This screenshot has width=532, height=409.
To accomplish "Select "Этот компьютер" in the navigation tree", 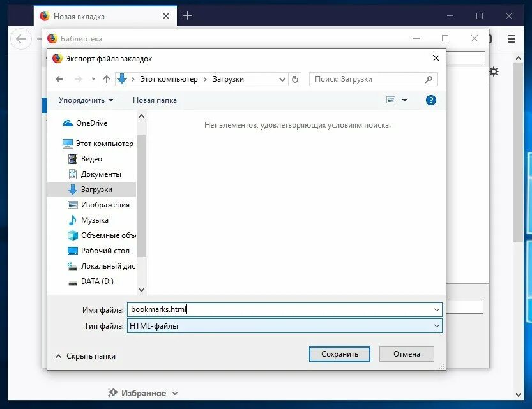I will 98,144.
